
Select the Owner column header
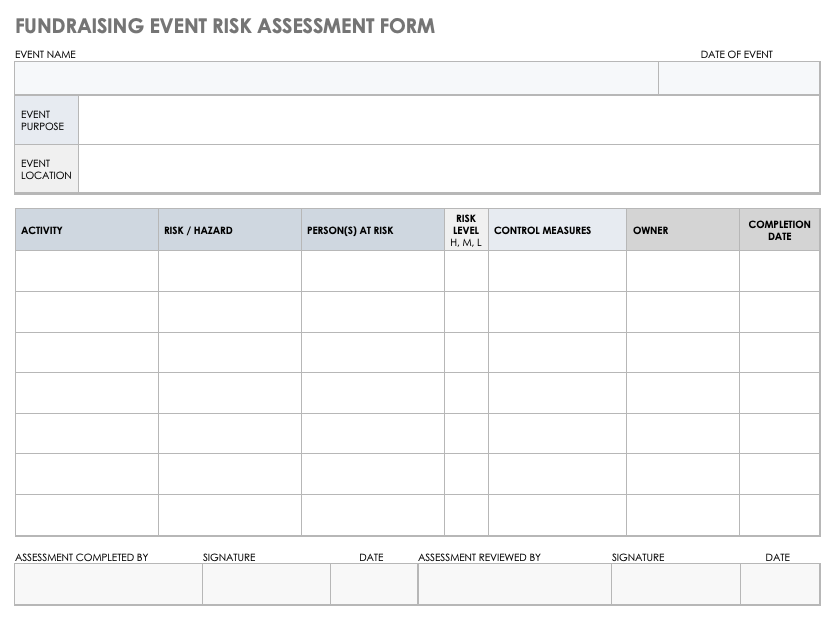tap(683, 230)
